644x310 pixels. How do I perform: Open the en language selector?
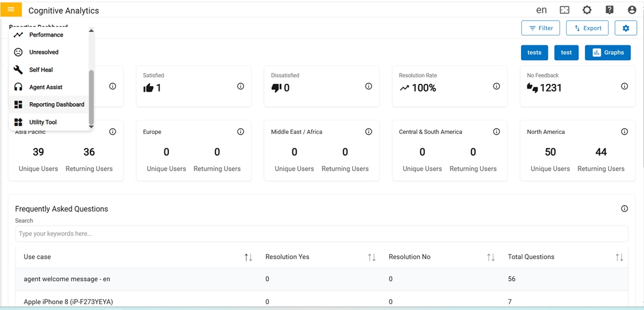[x=541, y=10]
